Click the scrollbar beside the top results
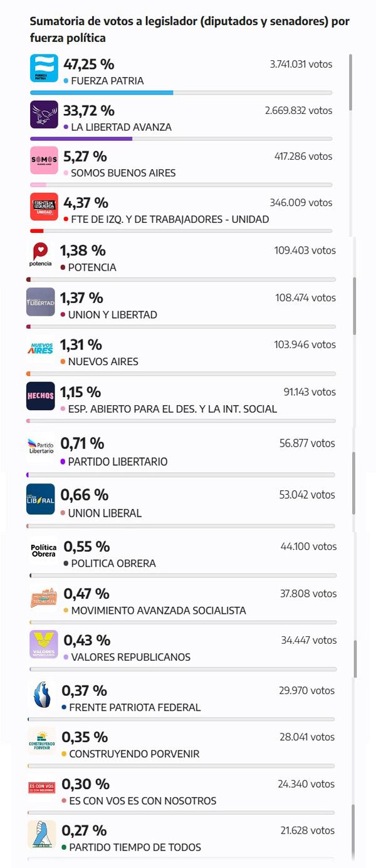 (x=350, y=81)
